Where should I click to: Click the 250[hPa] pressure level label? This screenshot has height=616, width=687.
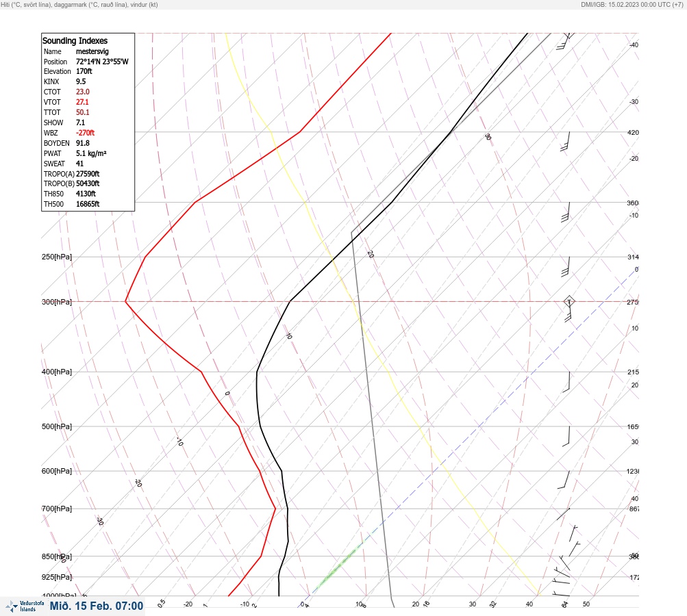(57, 257)
